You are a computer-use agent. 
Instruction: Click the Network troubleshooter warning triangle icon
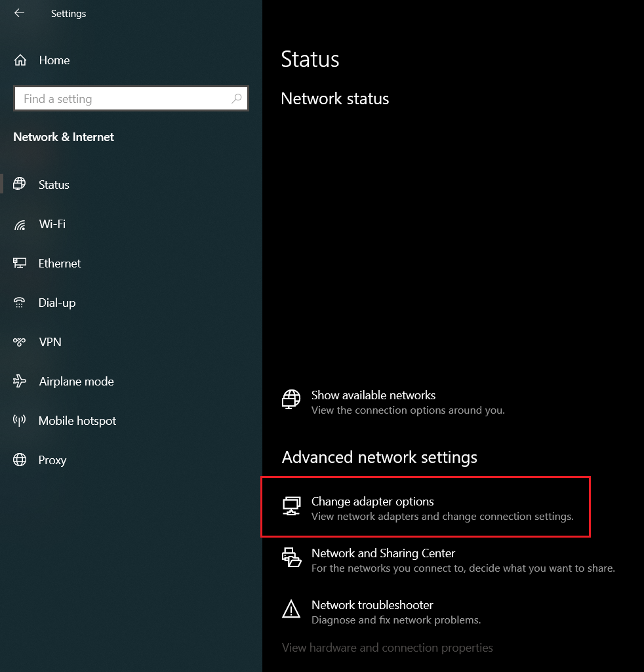click(x=291, y=610)
